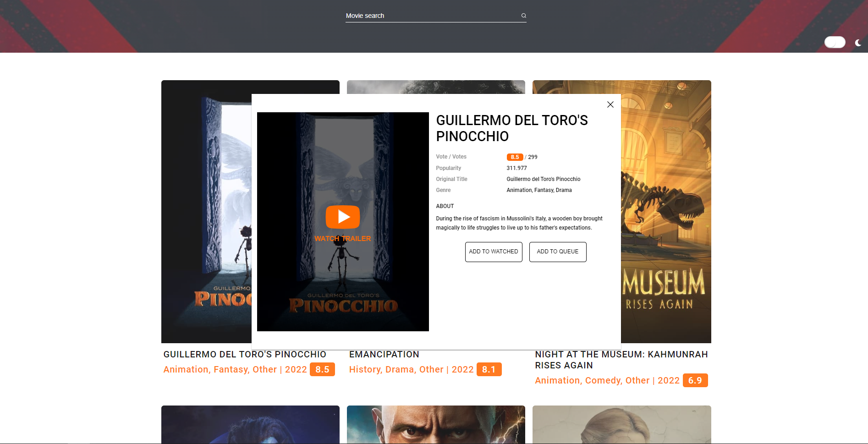Open the bottom-right pale portrait poster
The image size is (868, 444).
tap(622, 424)
